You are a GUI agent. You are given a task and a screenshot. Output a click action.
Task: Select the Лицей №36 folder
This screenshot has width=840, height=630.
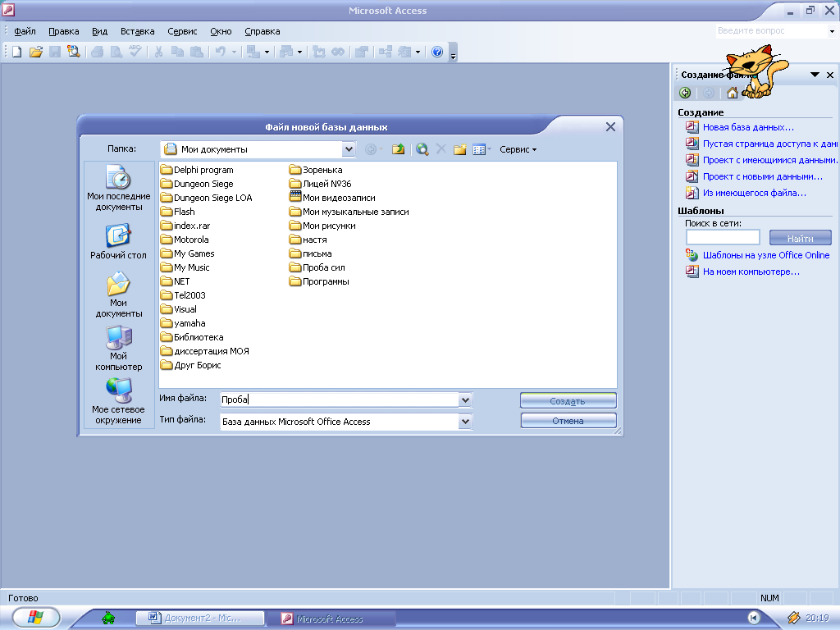pos(321,184)
